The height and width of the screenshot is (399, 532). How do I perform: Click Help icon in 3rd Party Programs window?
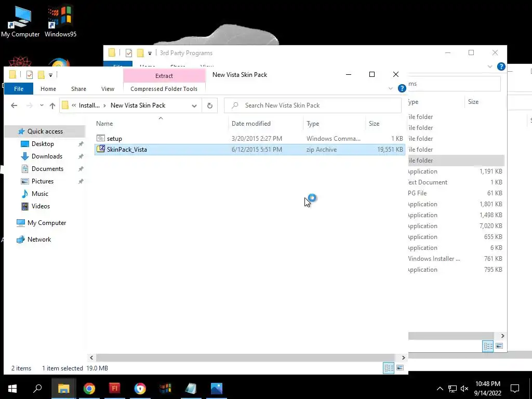(501, 66)
